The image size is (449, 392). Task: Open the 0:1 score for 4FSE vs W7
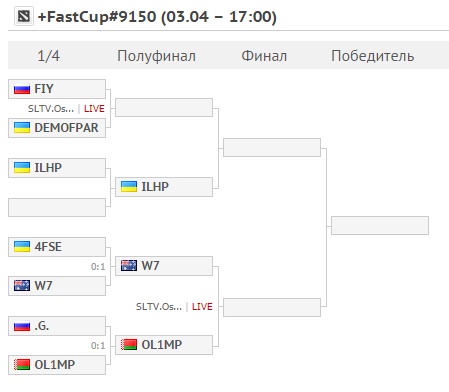(98, 267)
